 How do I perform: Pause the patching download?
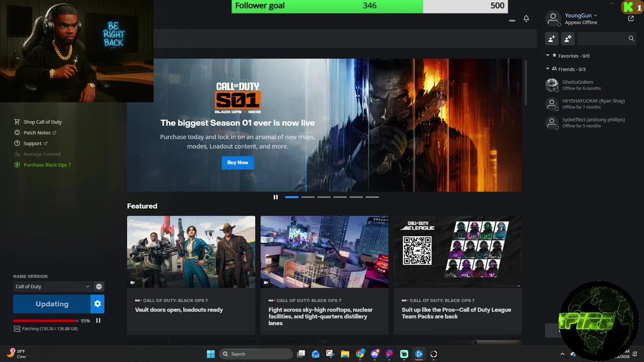tap(98, 320)
